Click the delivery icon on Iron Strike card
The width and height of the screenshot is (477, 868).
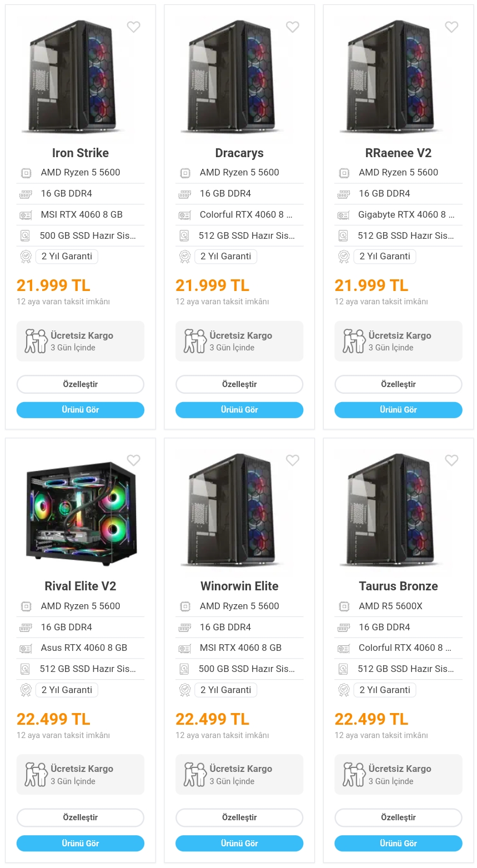click(36, 341)
